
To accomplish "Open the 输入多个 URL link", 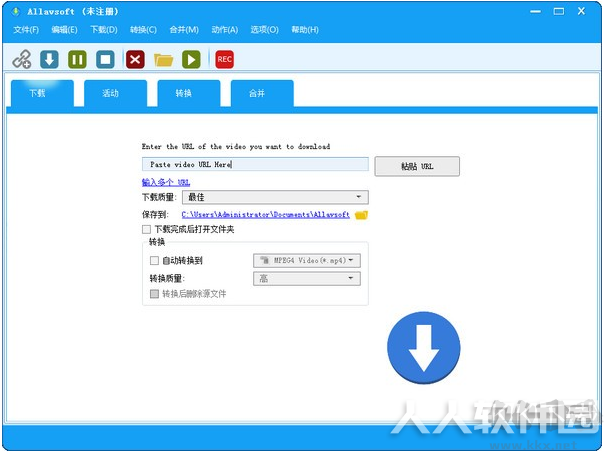I will click(x=166, y=182).
